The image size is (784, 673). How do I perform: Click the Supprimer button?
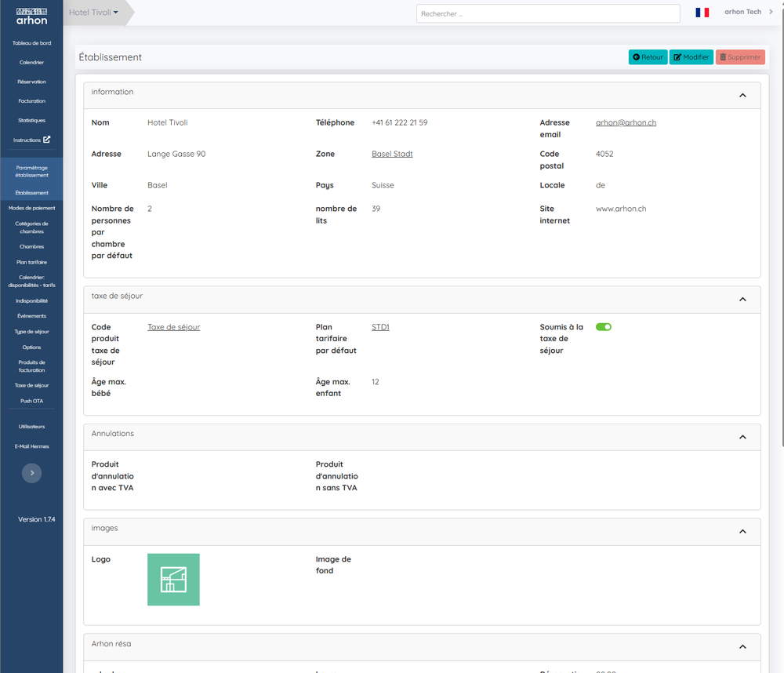[x=740, y=57]
